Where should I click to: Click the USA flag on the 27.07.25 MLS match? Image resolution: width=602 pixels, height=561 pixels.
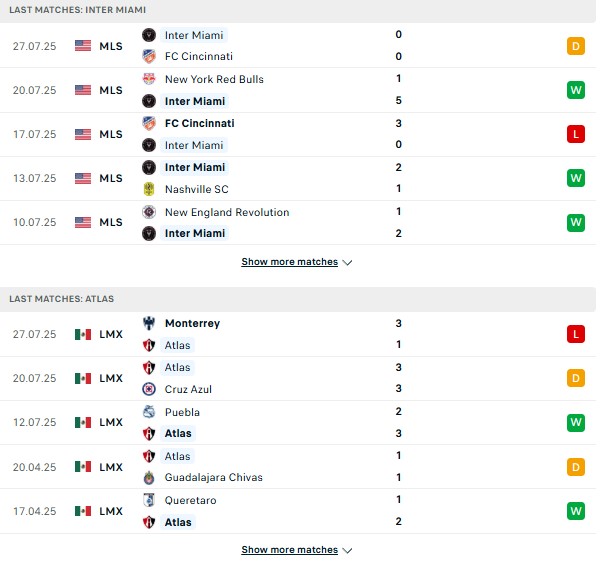[x=83, y=46]
